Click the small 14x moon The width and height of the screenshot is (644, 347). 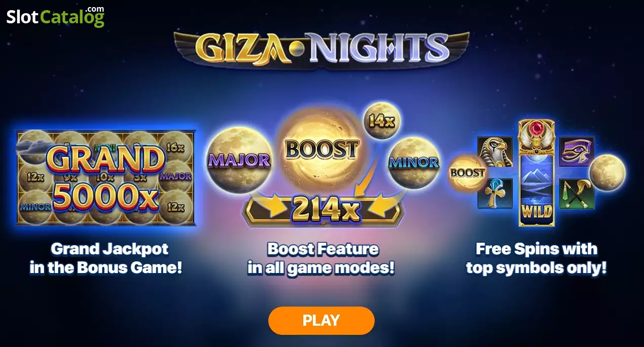tap(382, 122)
